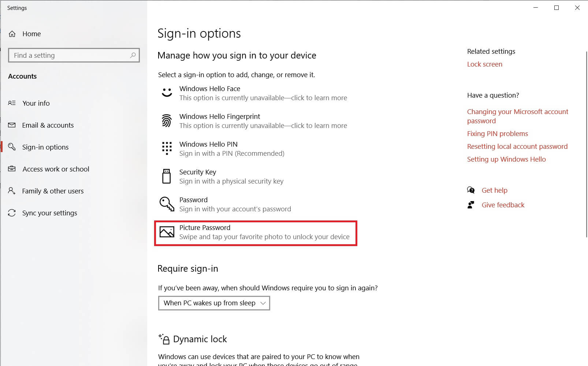Open the sleep sign-in requirement dropdown
588x366 pixels.
tap(214, 303)
